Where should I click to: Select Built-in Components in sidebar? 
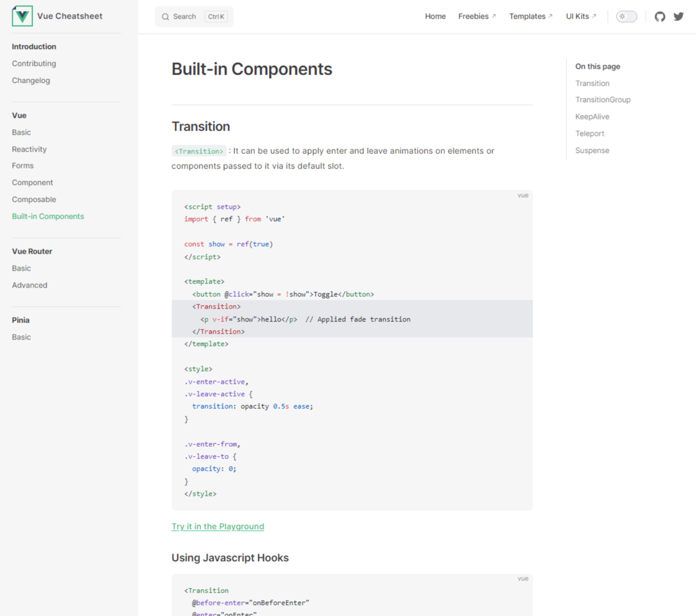[48, 216]
